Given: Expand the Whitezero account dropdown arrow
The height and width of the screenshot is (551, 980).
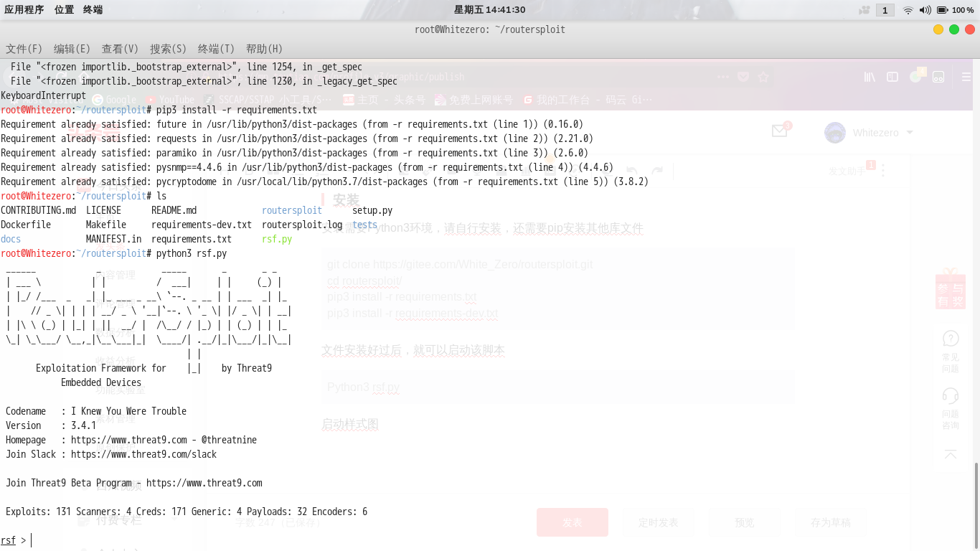Looking at the screenshot, I should click(910, 133).
